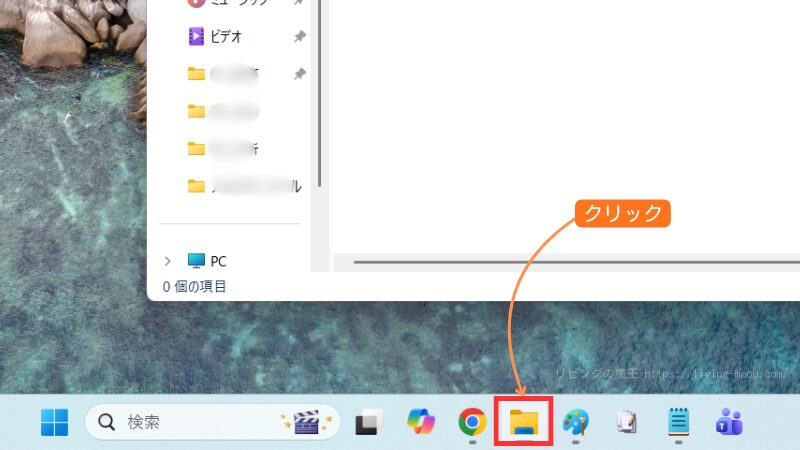Open Notepad from the taskbar

click(679, 423)
